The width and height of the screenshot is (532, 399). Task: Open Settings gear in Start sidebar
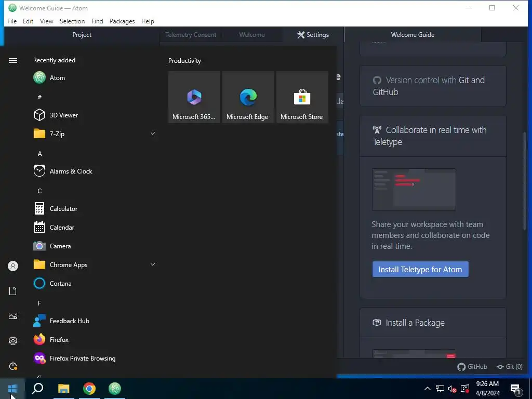13,341
